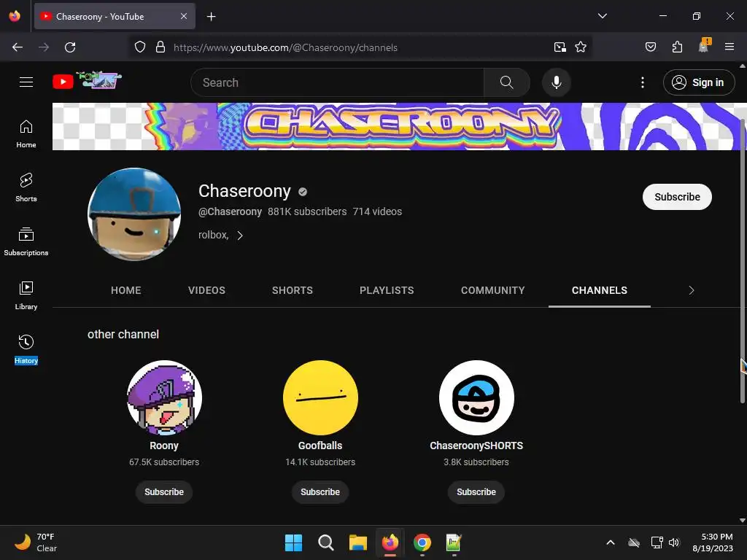Open ChaseroonySHORTS channel avatar
747x560 pixels.
pos(476,397)
